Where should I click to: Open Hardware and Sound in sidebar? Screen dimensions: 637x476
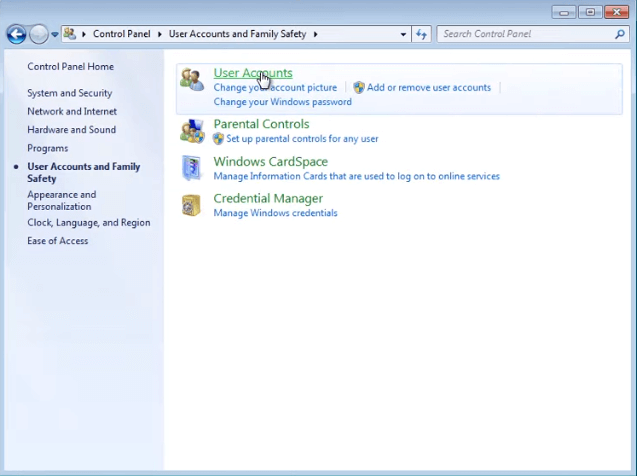coord(72,130)
